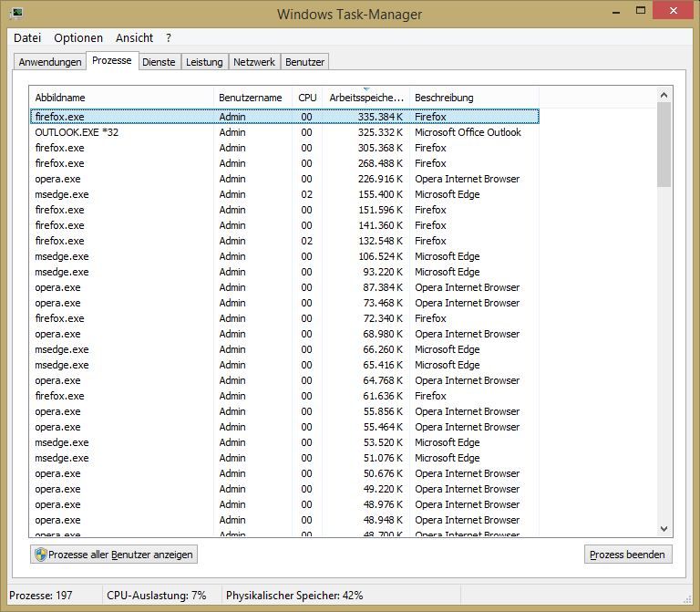
Task: Select opera.exe using 68.980 K
Action: pos(284,334)
